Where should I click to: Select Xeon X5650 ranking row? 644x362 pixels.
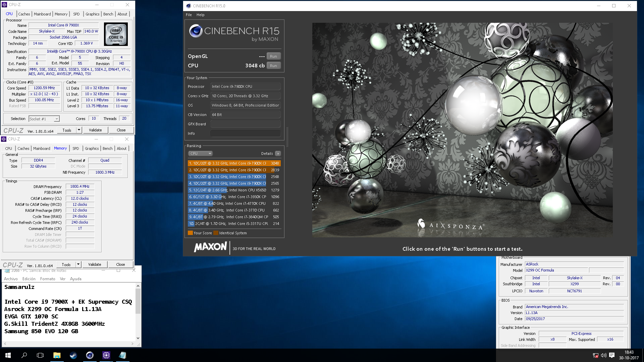(234, 190)
